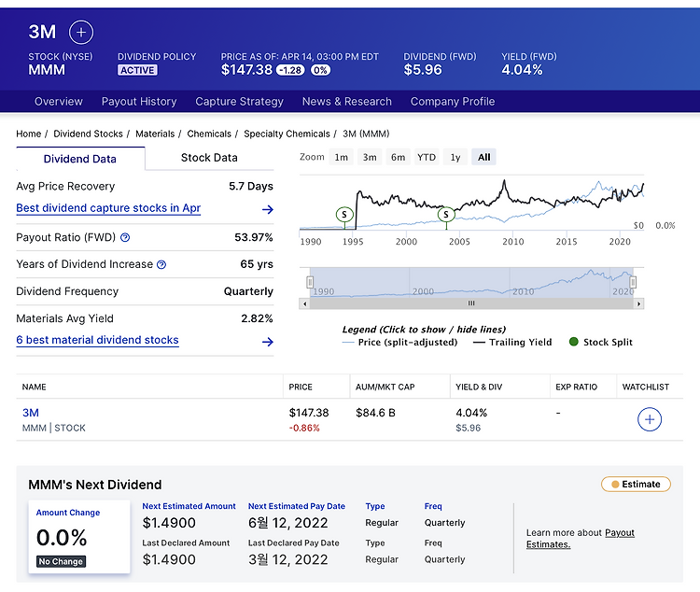Switch to the Dividend Data tab
Screen dimensions: 700x592
(80, 159)
